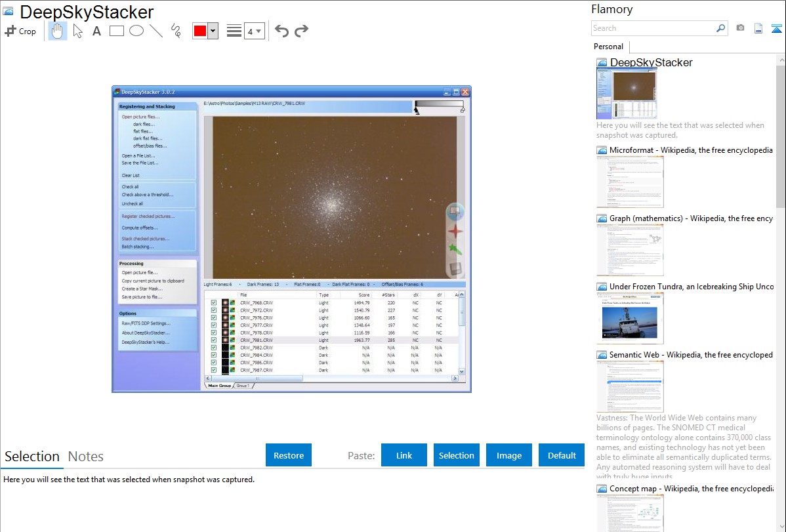Click the Selection paste button

tap(457, 455)
